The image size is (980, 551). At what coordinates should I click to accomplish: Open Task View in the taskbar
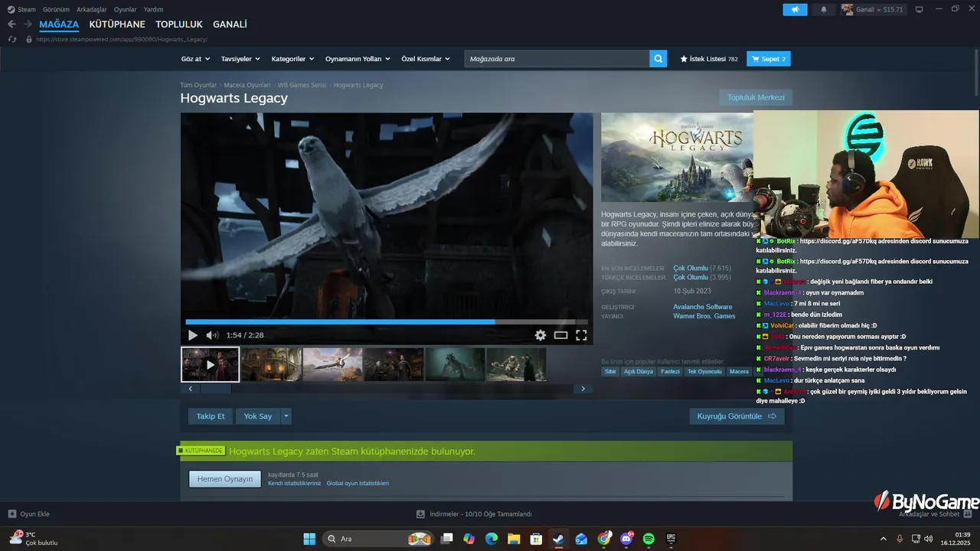(447, 539)
